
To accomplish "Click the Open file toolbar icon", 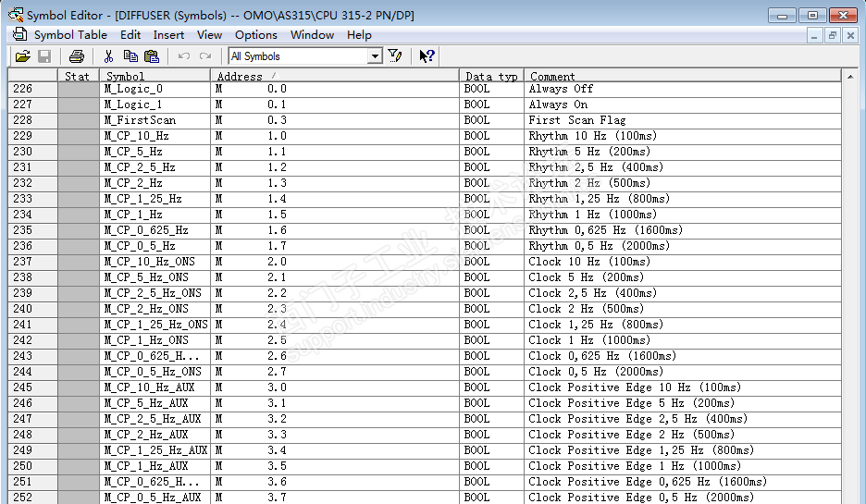I will pyautogui.click(x=22, y=56).
